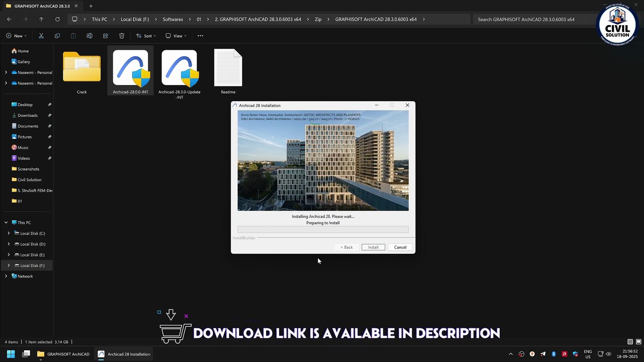Click the Rename icon in the Explorer toolbar
Viewport: 644px width, 362px height.
pyautogui.click(x=90, y=36)
